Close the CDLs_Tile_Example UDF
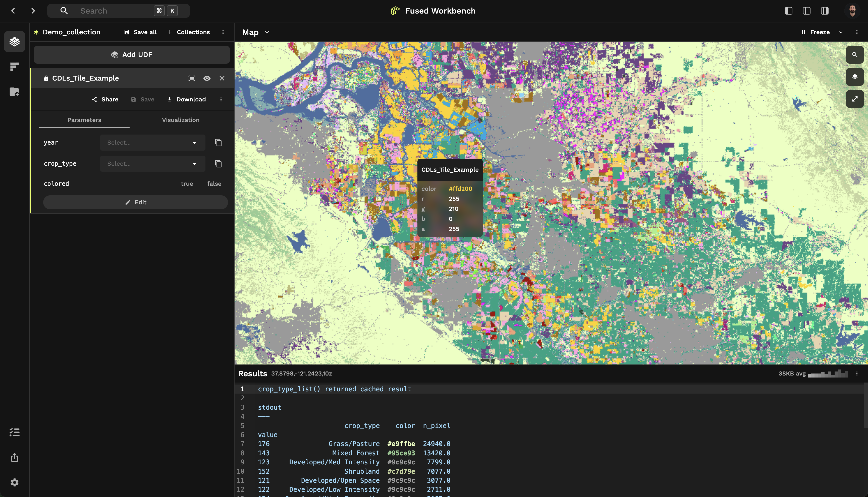This screenshot has height=497, width=868. (222, 79)
